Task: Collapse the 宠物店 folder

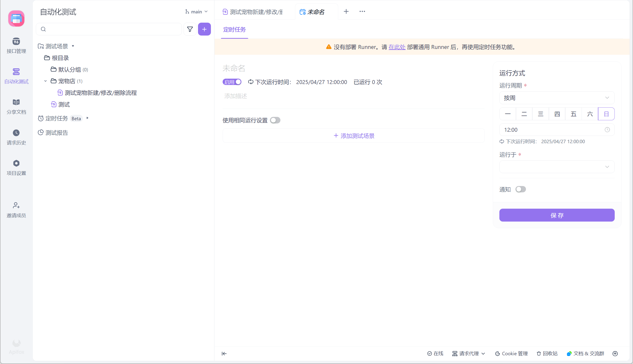Action: (x=46, y=81)
